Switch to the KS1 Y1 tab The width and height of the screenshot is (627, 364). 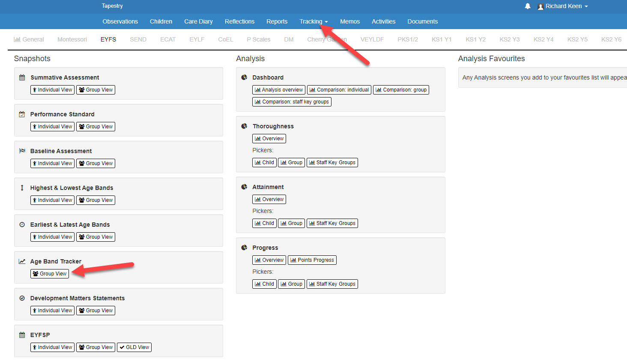pyautogui.click(x=442, y=39)
